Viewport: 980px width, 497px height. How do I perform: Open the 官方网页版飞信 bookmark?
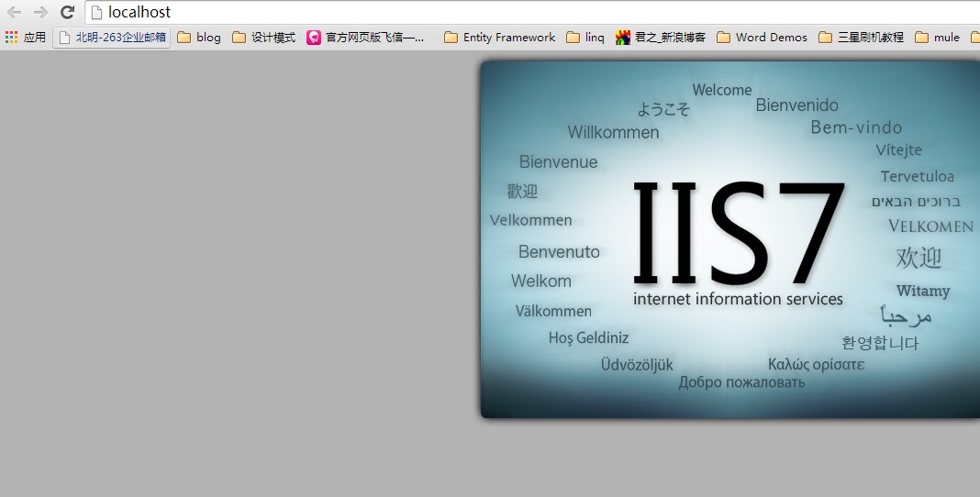tap(365, 38)
